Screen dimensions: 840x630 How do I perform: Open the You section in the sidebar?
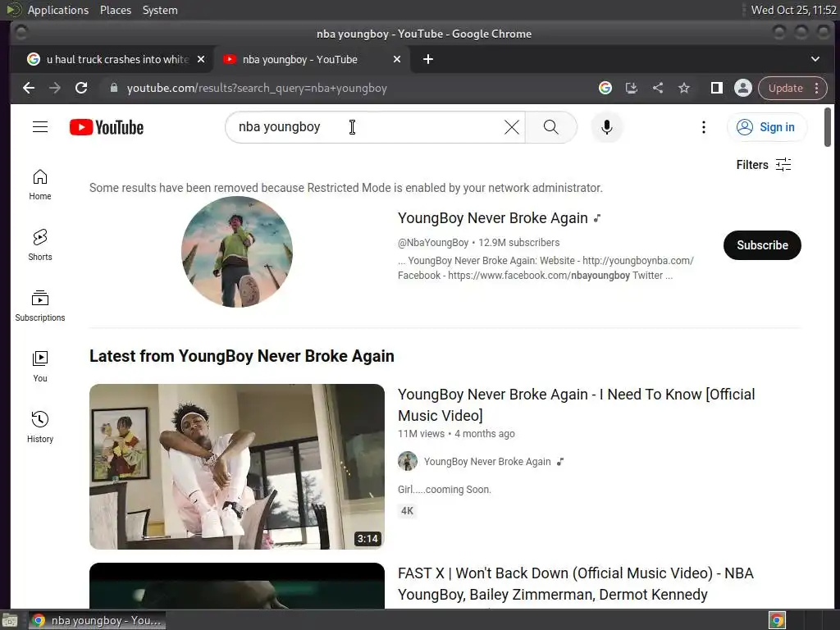point(40,367)
